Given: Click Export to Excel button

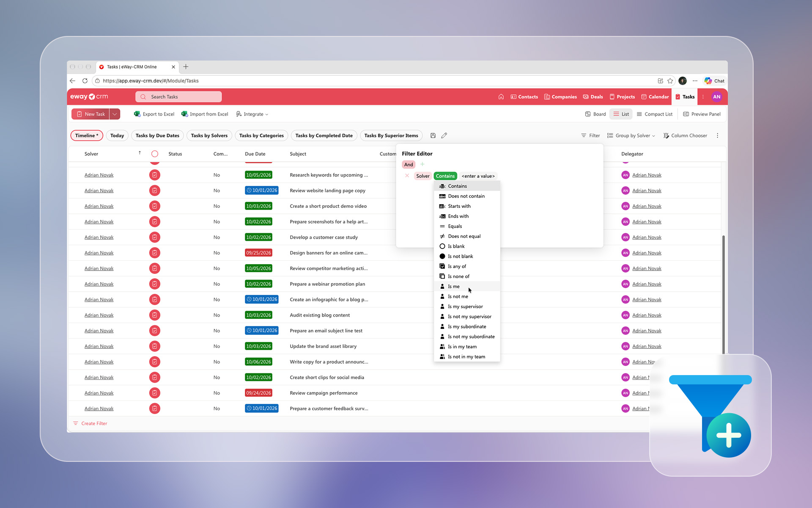Looking at the screenshot, I should 154,114.
